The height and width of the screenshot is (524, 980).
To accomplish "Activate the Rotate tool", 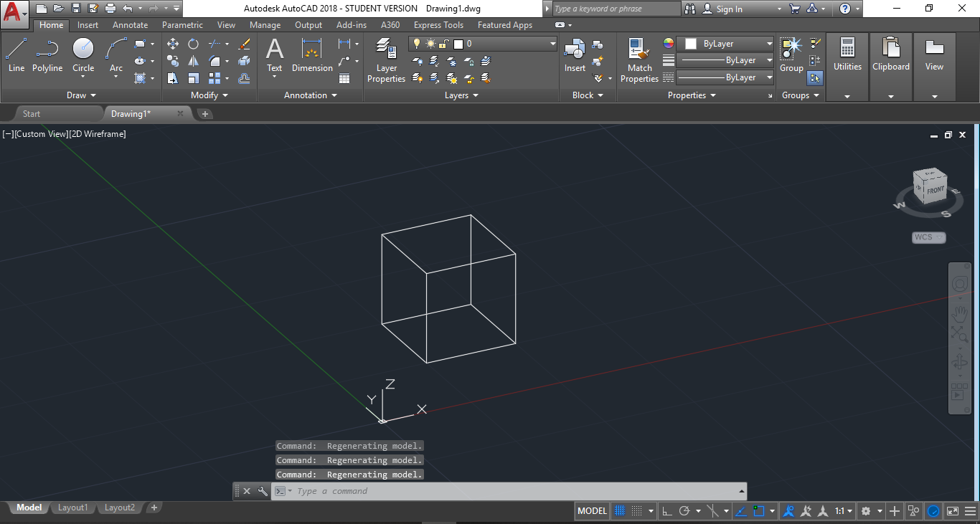I will [x=194, y=44].
